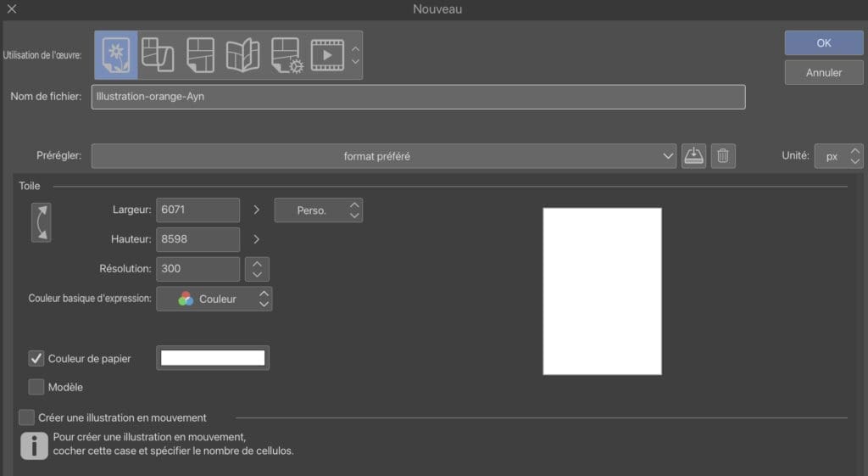Select the page with gear settings icon
Image resolution: width=868 pixels, height=476 pixels.
coord(287,55)
